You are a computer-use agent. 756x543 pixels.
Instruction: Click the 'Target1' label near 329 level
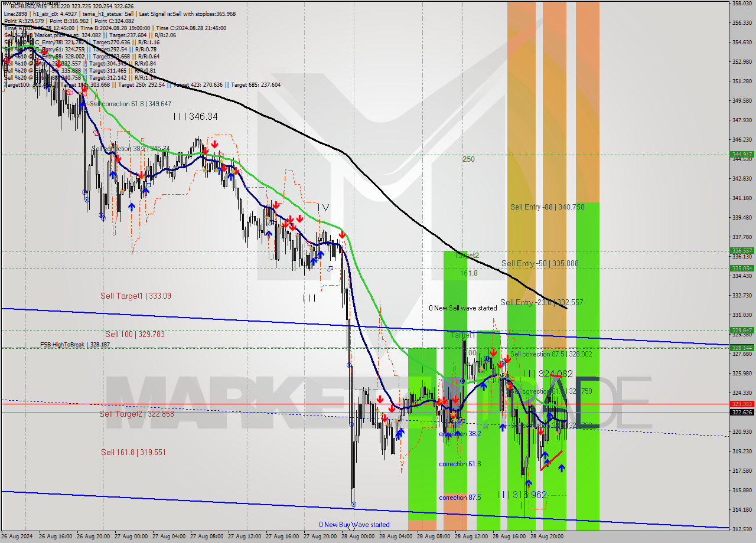point(462,335)
